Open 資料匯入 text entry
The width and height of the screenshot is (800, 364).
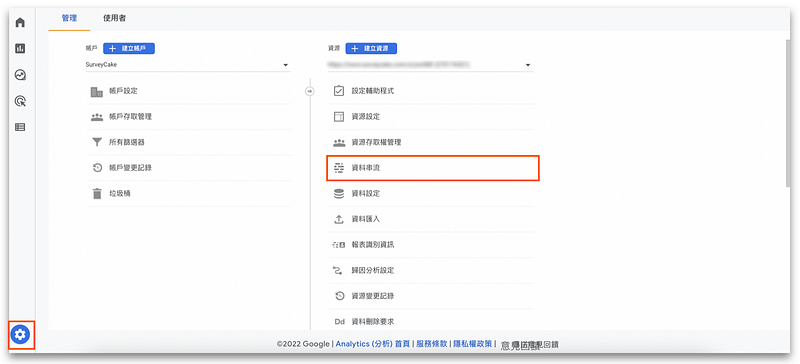pos(365,219)
